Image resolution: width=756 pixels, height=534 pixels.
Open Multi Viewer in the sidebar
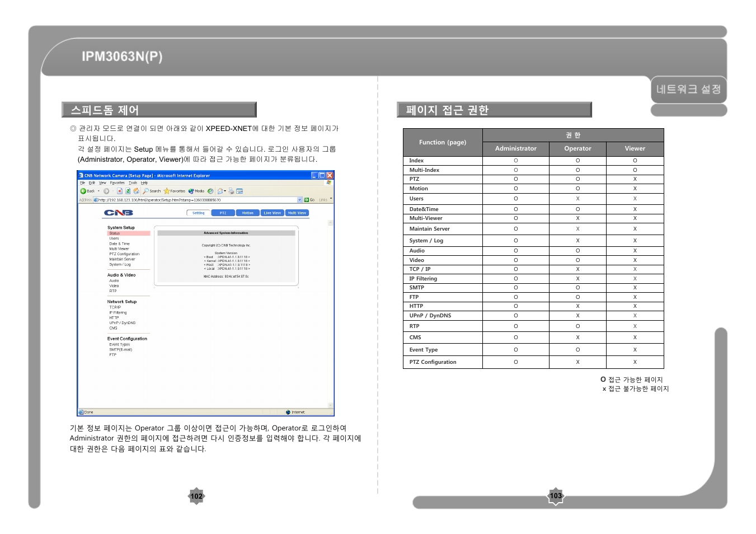click(x=119, y=249)
